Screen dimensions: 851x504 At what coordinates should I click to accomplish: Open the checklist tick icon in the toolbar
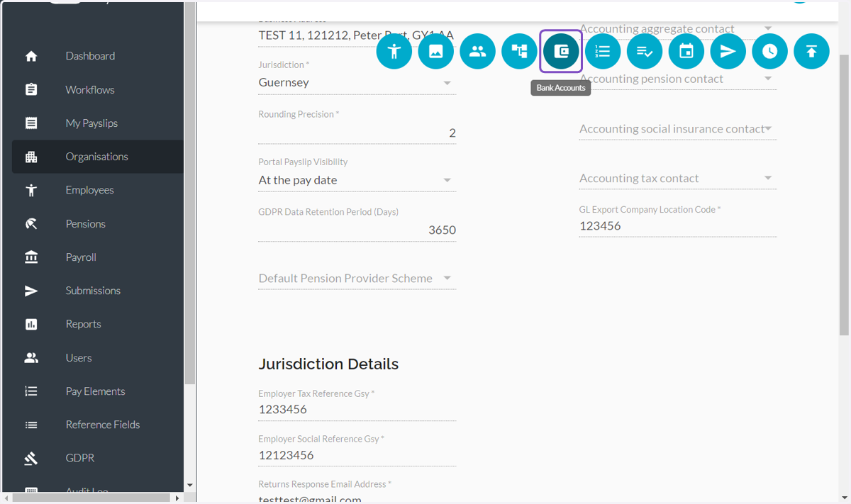click(x=645, y=51)
